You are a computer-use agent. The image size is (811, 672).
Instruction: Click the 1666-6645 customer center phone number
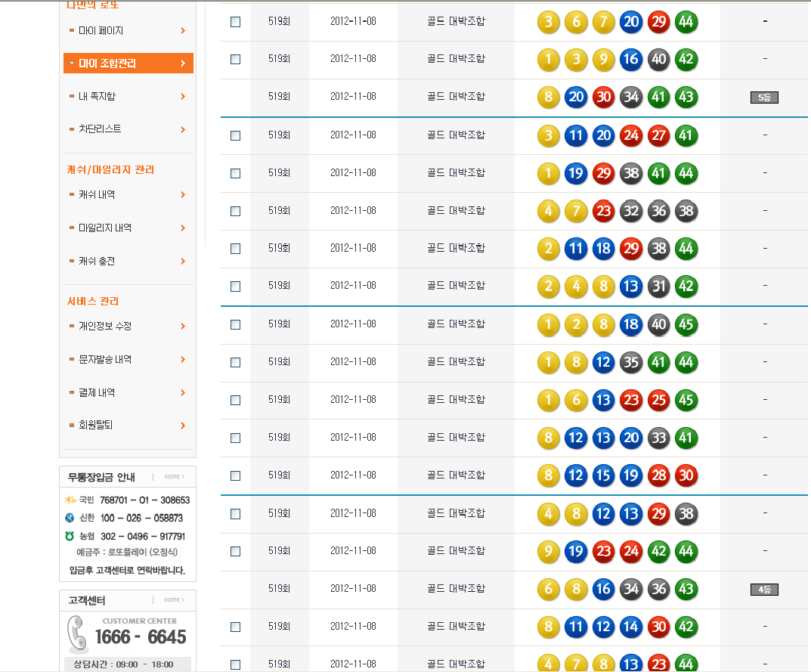click(141, 637)
